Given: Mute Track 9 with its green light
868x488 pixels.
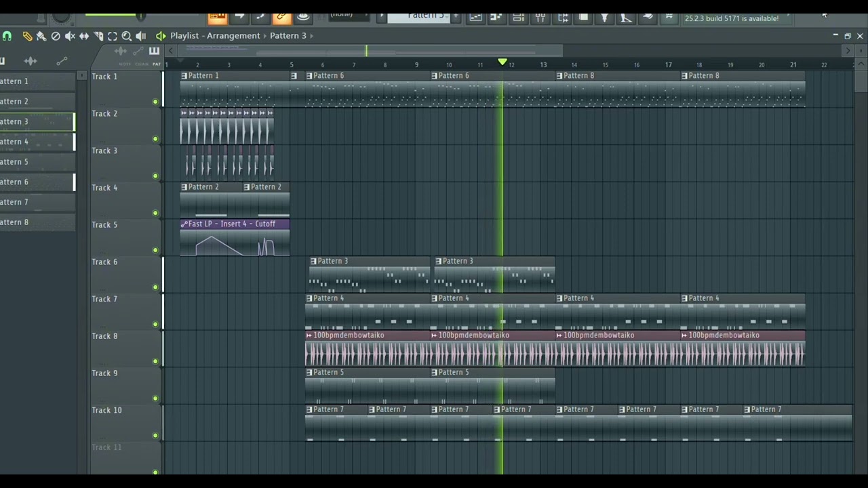Looking at the screenshot, I should coord(155,399).
